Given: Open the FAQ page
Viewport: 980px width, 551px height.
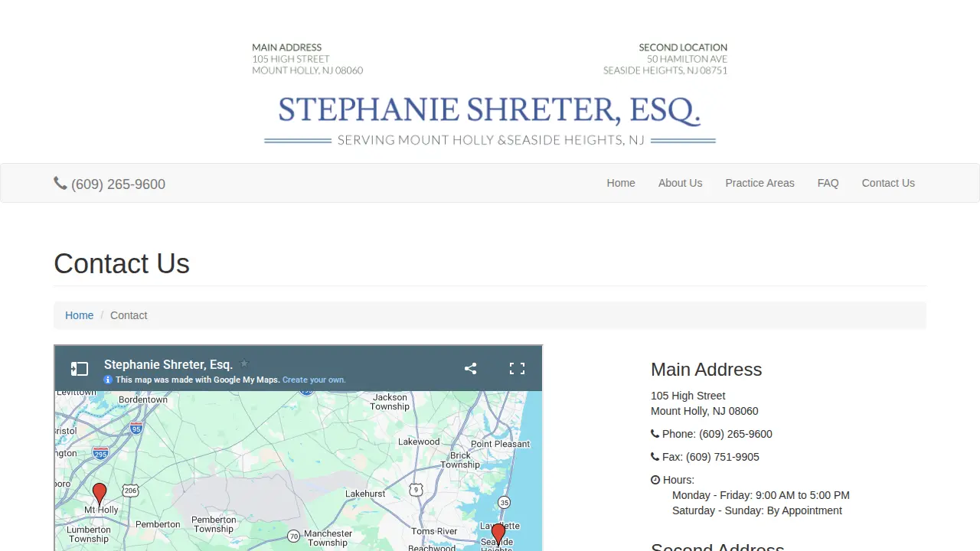Looking at the screenshot, I should point(828,183).
